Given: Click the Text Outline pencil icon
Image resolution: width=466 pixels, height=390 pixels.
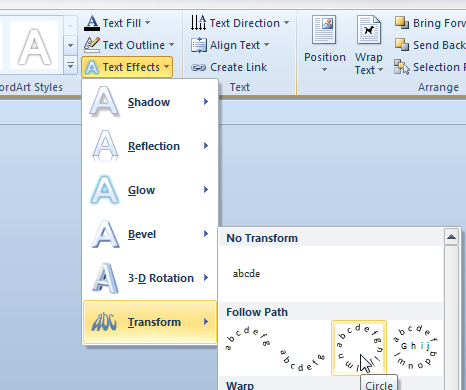Looking at the screenshot, I should tap(92, 45).
